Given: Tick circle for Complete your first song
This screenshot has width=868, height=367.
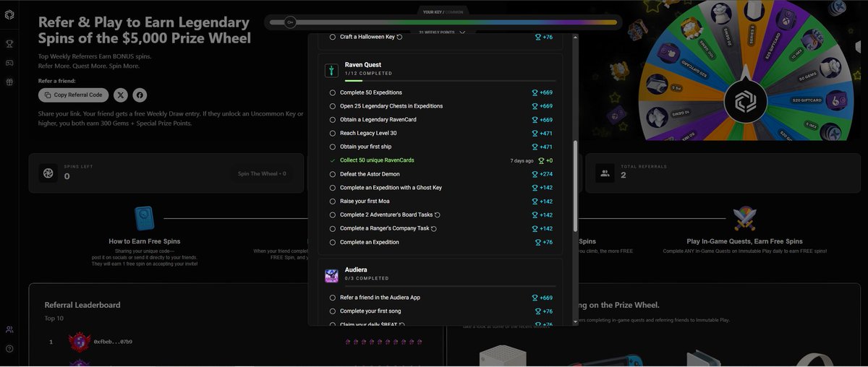Looking at the screenshot, I should tap(333, 311).
